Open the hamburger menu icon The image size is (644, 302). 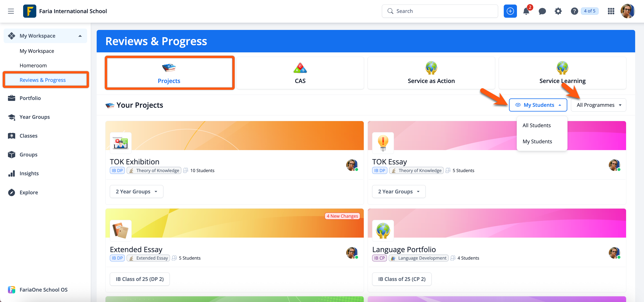(x=11, y=11)
